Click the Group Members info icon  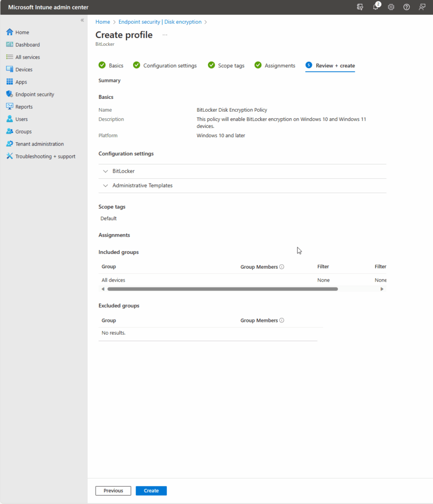click(x=281, y=266)
